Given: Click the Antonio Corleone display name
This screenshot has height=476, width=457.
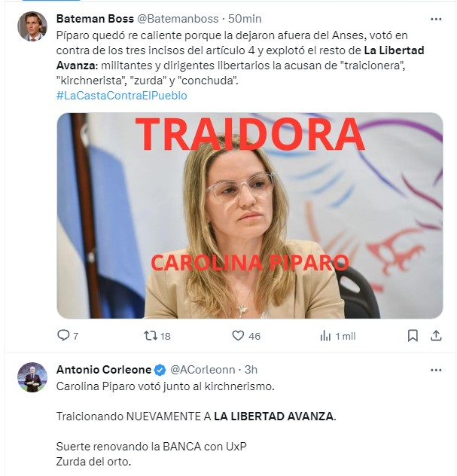Looking at the screenshot, I should pos(104,370).
